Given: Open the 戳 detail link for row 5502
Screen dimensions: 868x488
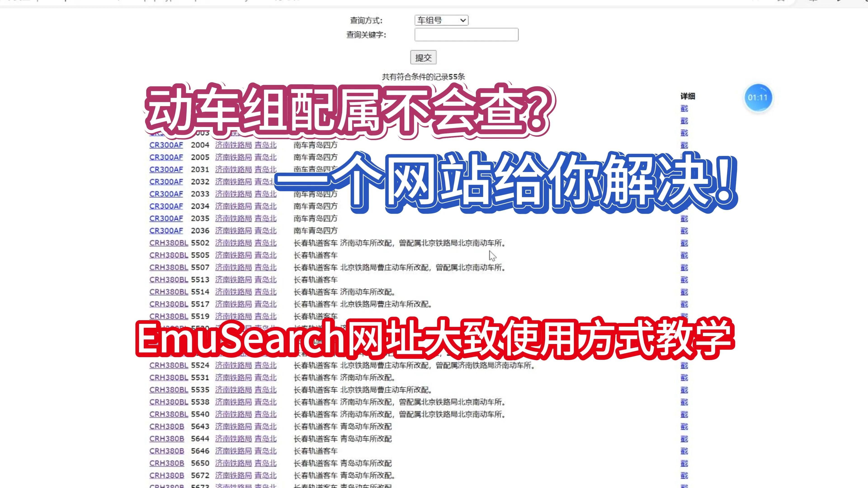Looking at the screenshot, I should [684, 243].
